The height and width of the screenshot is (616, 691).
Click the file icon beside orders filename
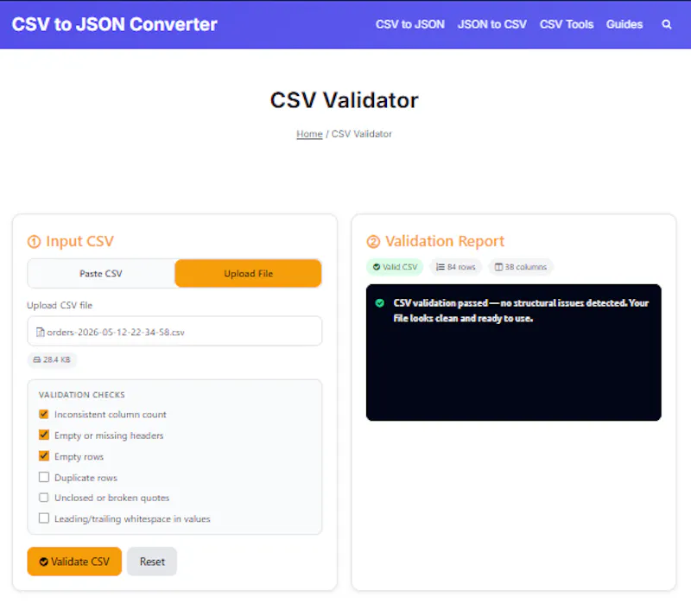[x=40, y=332]
